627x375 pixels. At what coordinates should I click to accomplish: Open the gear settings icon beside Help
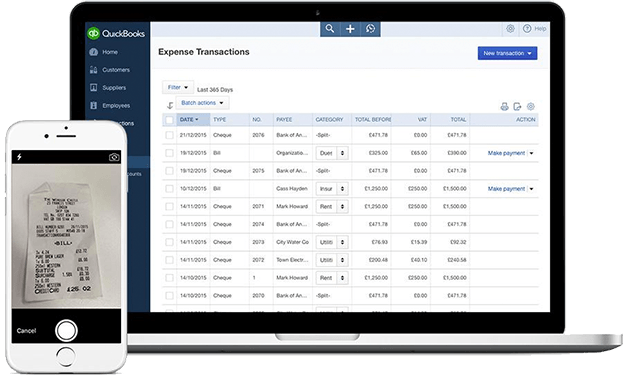point(510,28)
